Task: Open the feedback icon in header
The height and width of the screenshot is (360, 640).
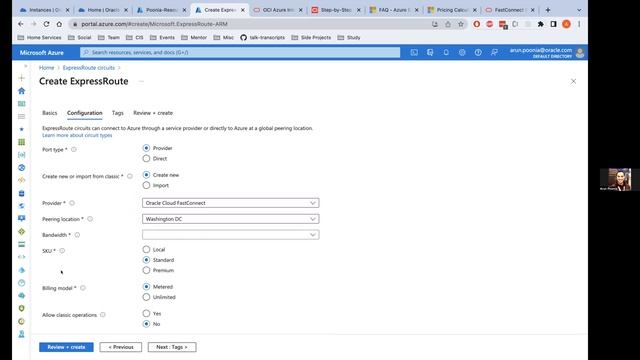Action: (x=494, y=52)
